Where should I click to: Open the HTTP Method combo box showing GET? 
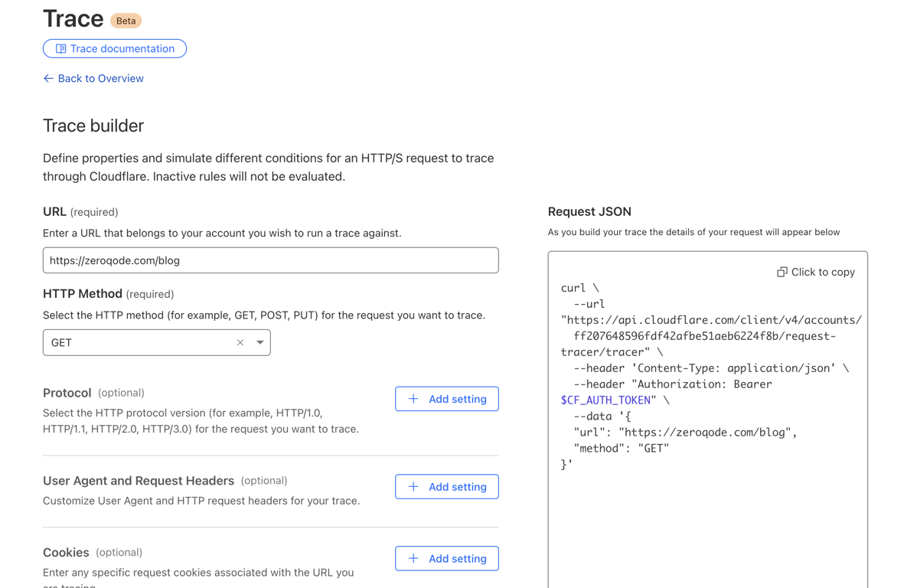(x=138, y=343)
